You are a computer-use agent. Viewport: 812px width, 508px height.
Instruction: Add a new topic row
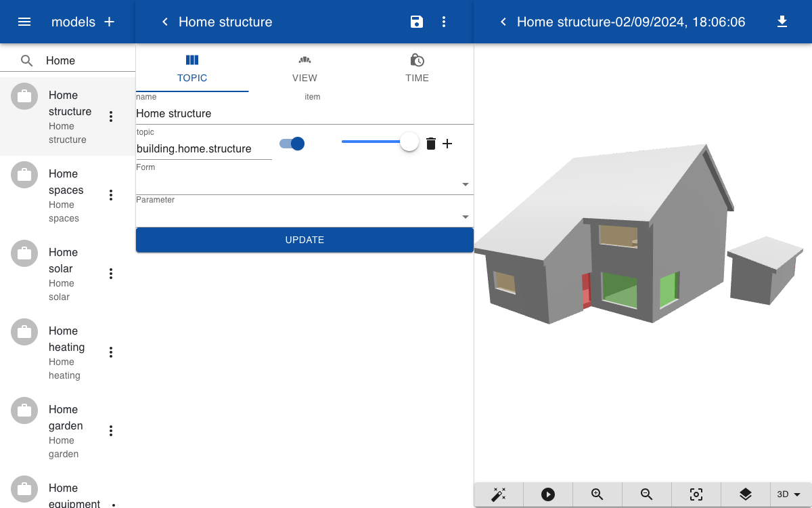[x=447, y=143]
